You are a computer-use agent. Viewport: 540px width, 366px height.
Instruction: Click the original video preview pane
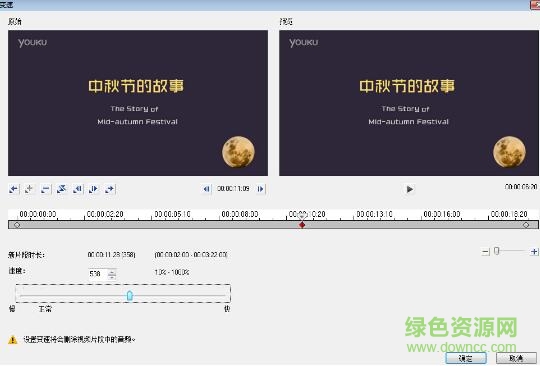click(138, 103)
